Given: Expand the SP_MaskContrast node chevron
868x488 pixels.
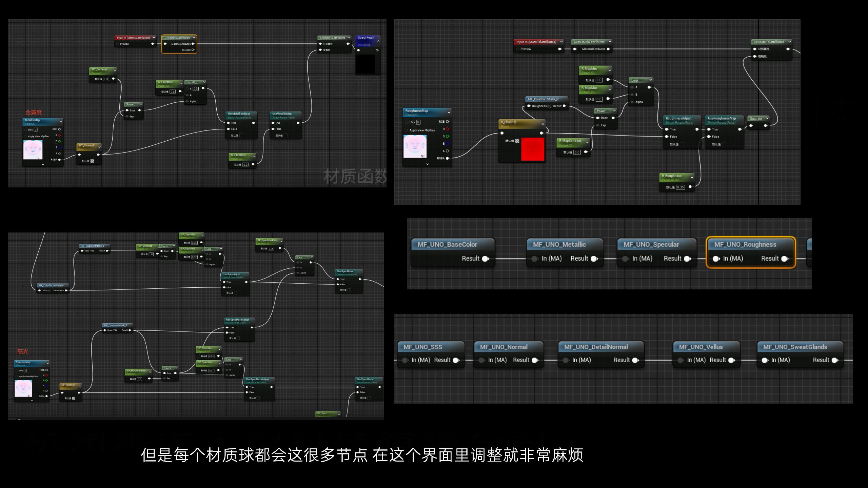Looking at the screenshot, I should [x=150, y=372].
